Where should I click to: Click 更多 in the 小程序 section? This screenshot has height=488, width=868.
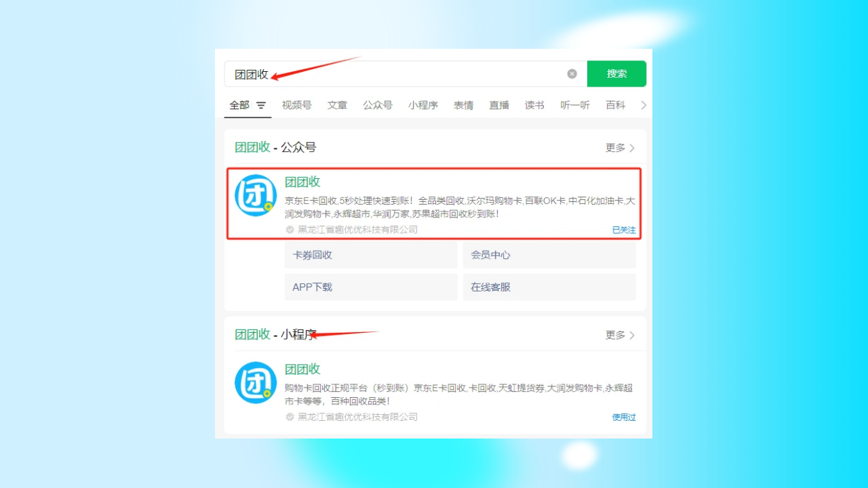[616, 335]
